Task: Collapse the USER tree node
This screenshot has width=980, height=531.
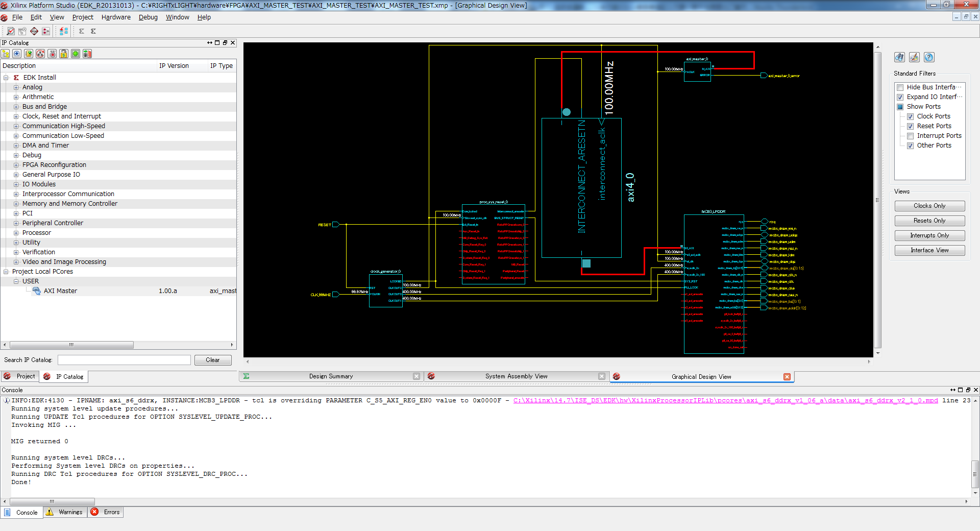Action: pyautogui.click(x=16, y=281)
